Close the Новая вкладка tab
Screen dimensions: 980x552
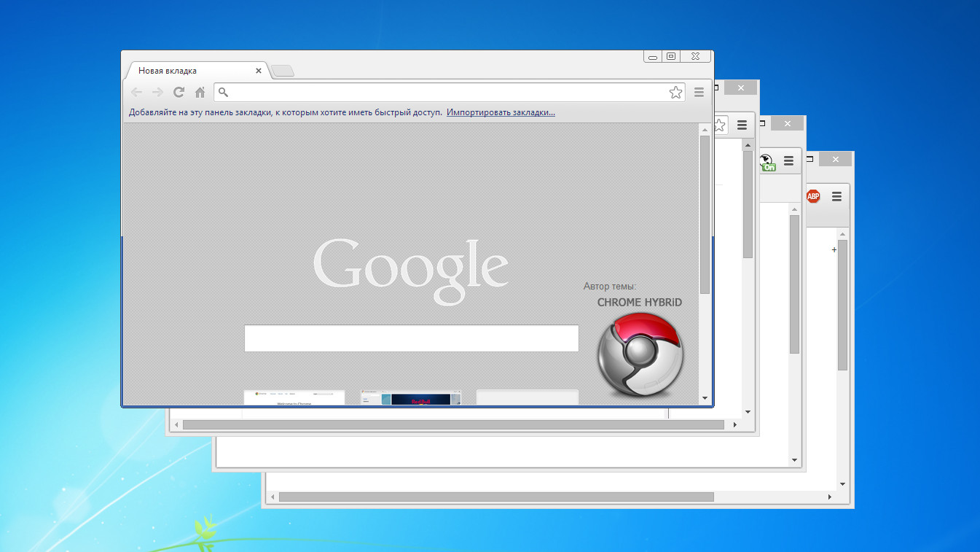pos(259,71)
